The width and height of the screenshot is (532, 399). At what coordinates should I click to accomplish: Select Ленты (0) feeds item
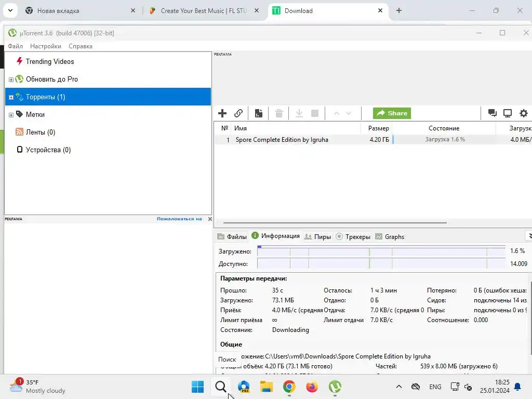(41, 132)
